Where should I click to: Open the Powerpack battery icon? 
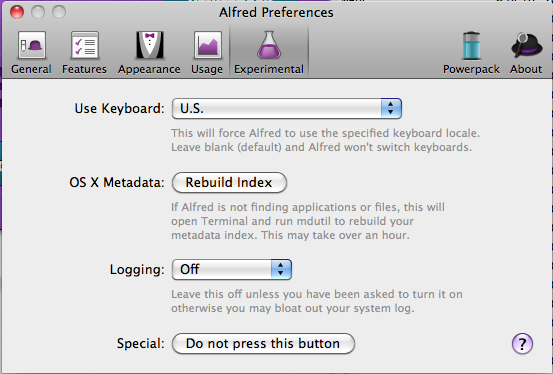[471, 45]
